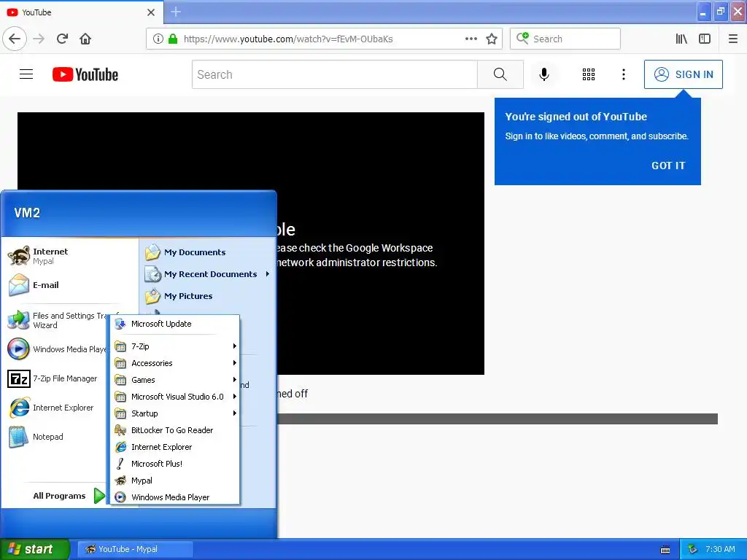Click the green padlock security icon
Image resolution: width=747 pixels, height=560 pixels.
173,39
